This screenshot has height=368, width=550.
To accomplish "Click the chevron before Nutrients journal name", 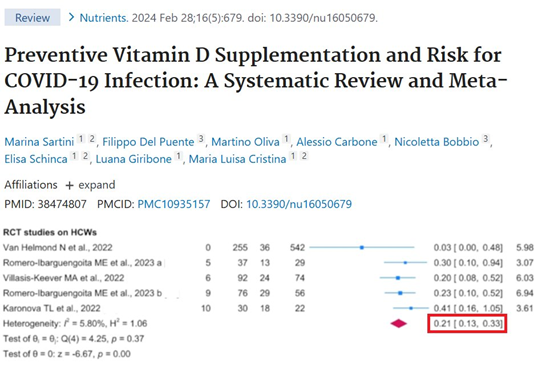I will pos(72,17).
